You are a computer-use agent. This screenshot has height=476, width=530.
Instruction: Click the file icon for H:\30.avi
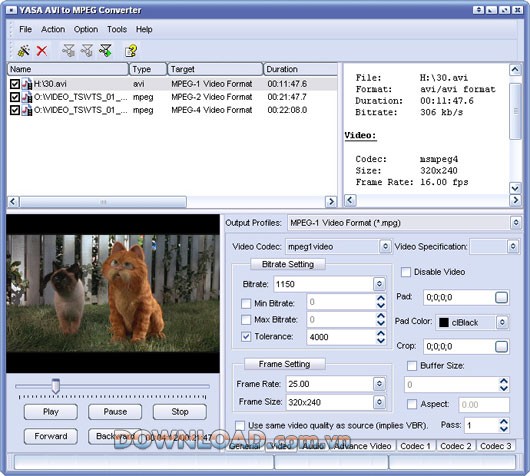[27, 84]
